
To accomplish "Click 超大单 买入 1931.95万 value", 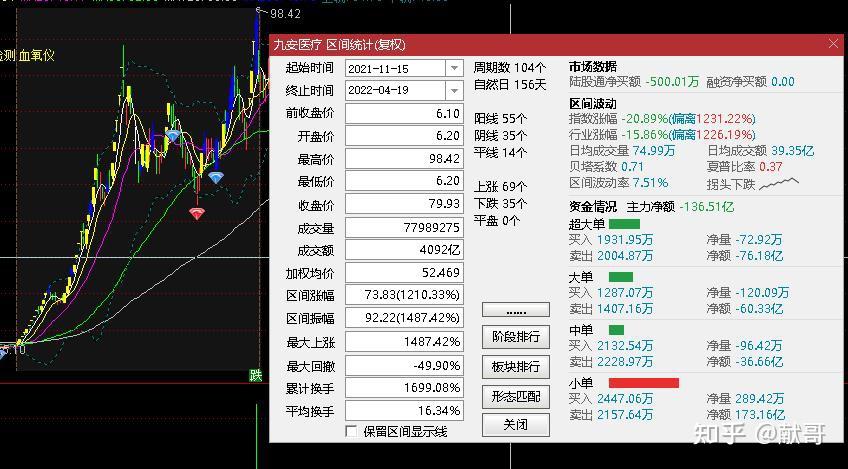I will point(625,240).
